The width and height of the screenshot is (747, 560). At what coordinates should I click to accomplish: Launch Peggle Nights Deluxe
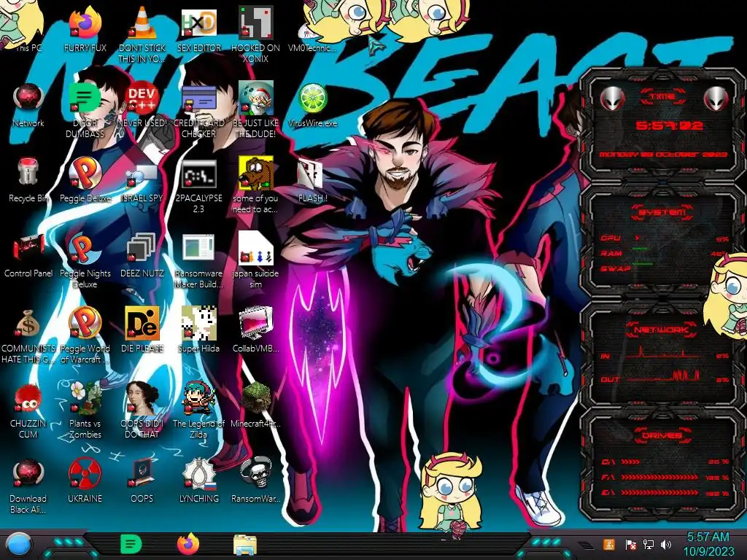pyautogui.click(x=85, y=249)
